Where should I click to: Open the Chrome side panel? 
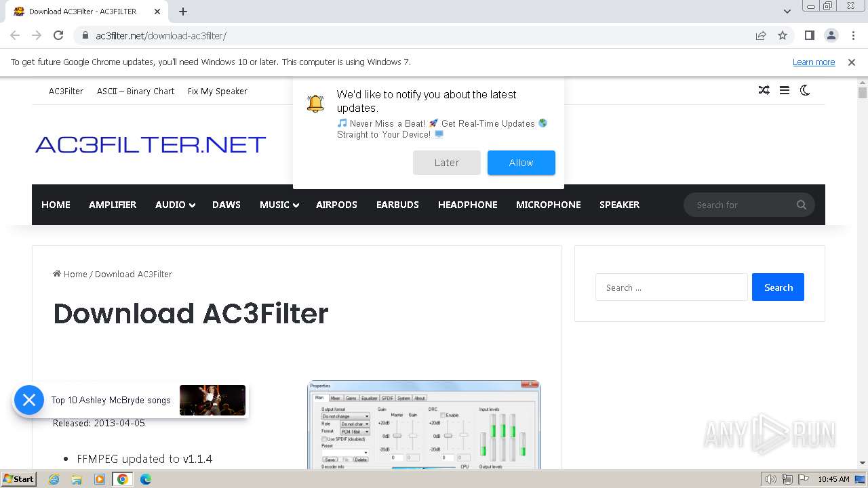[810, 35]
